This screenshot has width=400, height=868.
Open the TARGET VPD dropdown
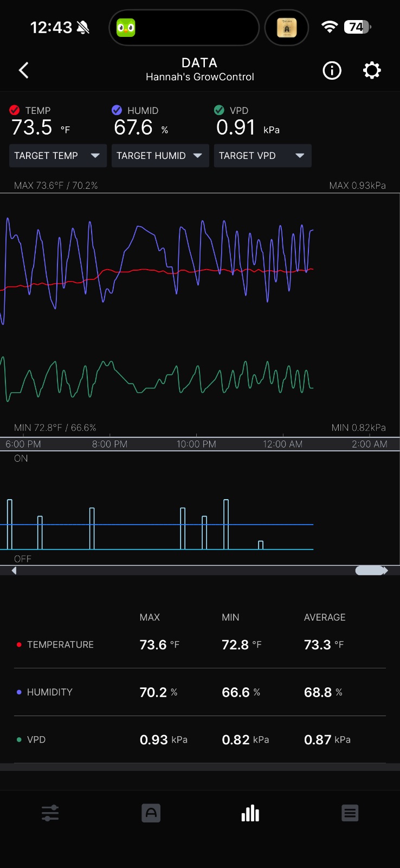pyautogui.click(x=262, y=156)
